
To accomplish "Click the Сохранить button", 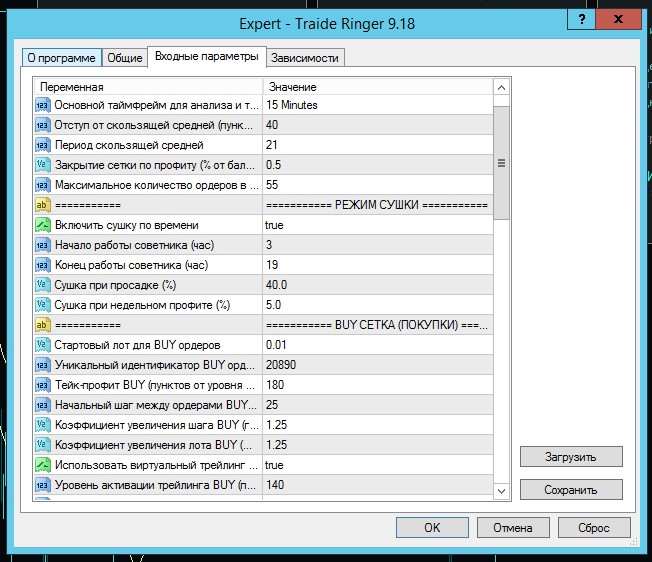I will (x=571, y=490).
